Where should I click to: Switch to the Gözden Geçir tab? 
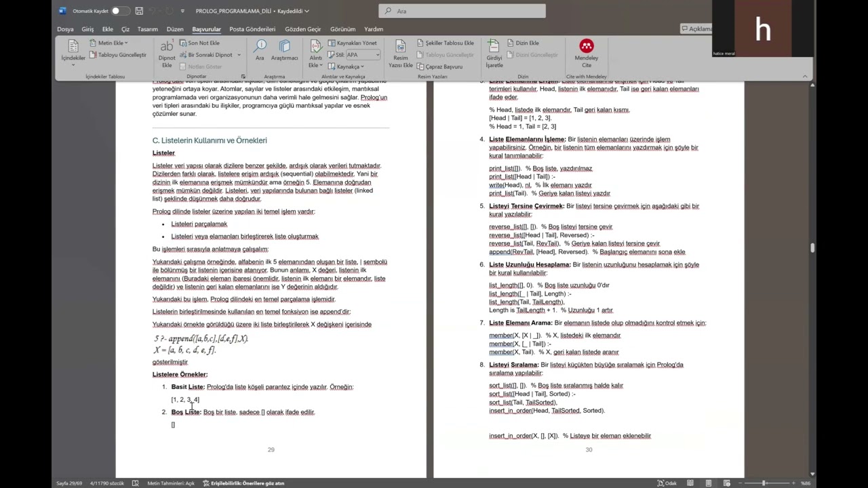pos(302,29)
